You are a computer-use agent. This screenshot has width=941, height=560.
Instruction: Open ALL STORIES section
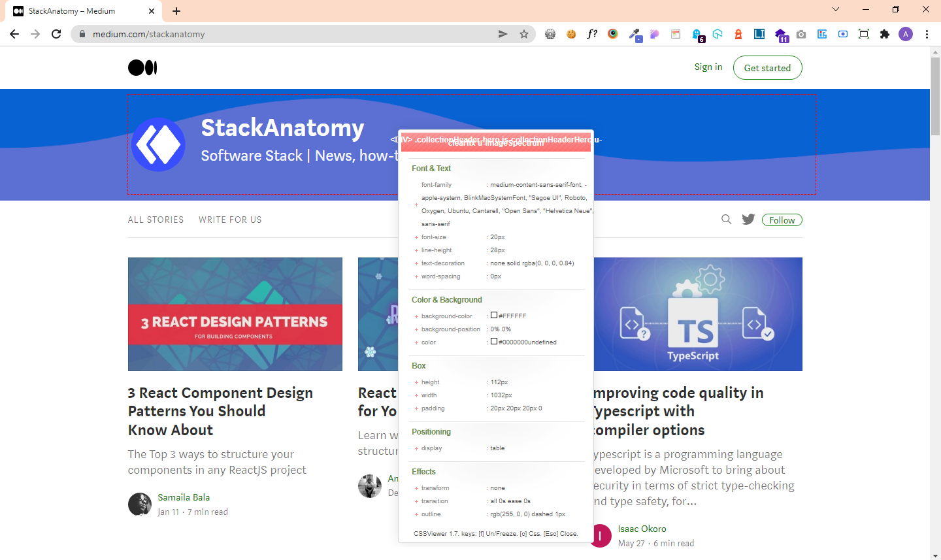tap(156, 220)
